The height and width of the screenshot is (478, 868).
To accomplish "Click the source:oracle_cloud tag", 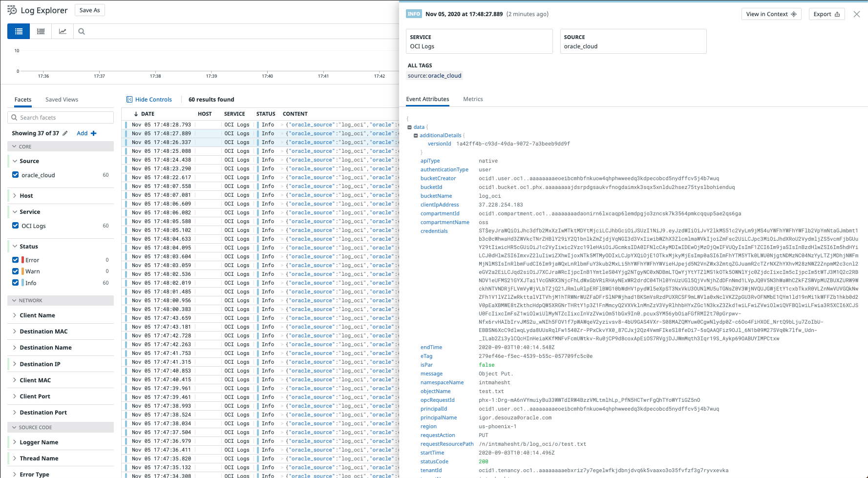I will 435,76.
